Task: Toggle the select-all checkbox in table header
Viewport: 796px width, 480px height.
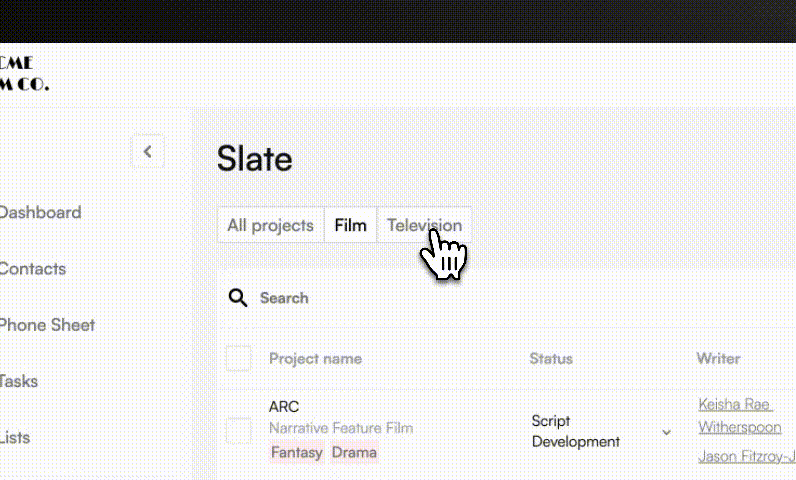Action: point(238,358)
